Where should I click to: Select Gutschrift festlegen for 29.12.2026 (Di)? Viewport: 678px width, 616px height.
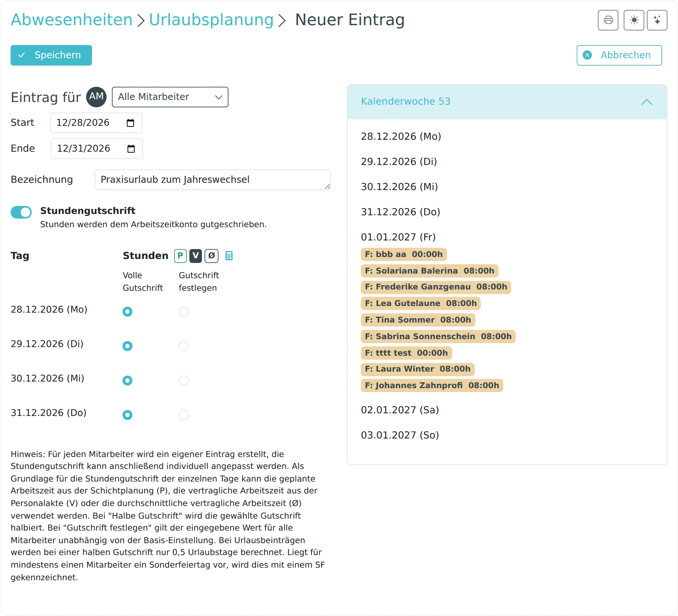pos(184,346)
